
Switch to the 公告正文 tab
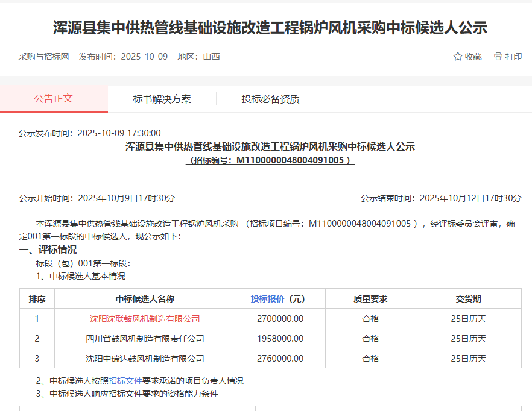point(54,99)
